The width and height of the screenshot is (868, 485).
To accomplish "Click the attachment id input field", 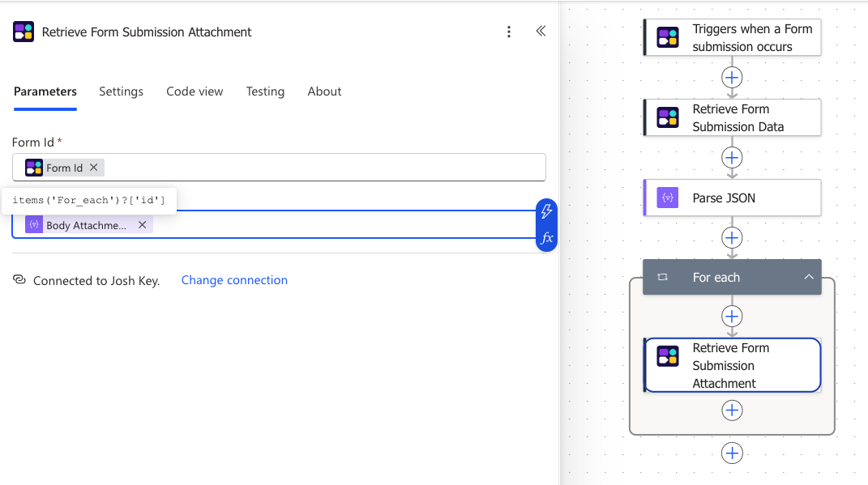I will pos(274,224).
